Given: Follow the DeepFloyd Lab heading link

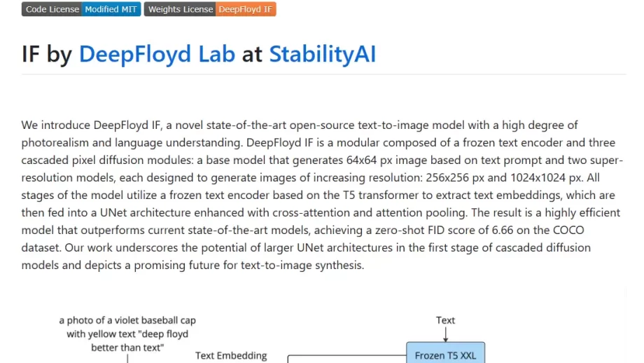Looking at the screenshot, I should click(x=157, y=54).
